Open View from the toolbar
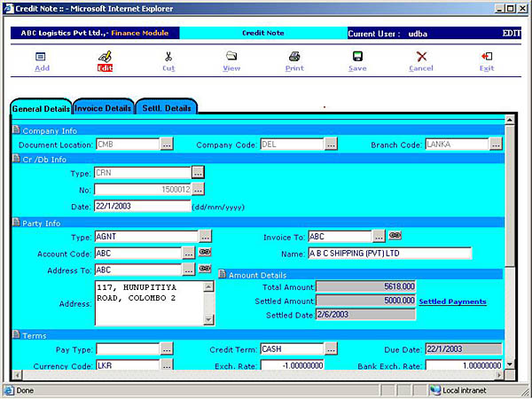The width and height of the screenshot is (532, 399). [231, 57]
